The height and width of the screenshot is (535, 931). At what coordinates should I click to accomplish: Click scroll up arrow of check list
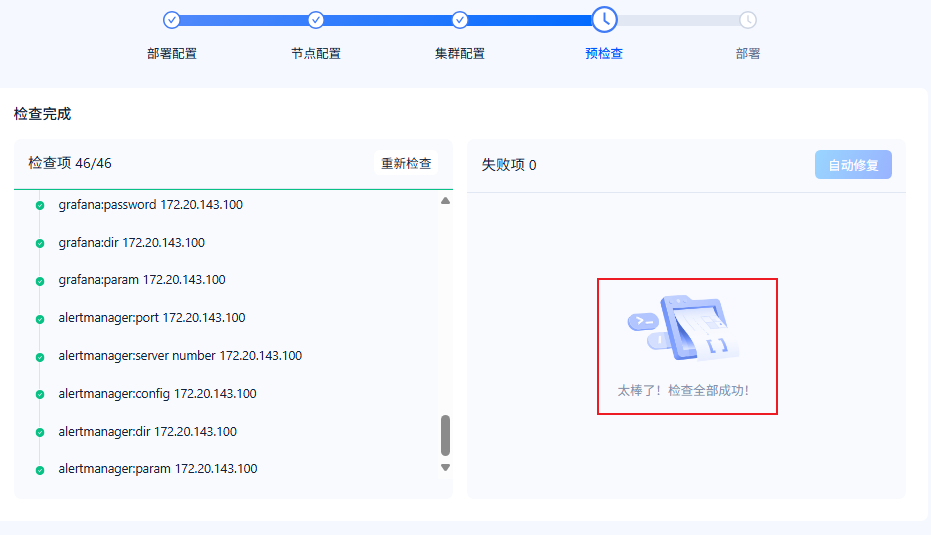(x=445, y=201)
